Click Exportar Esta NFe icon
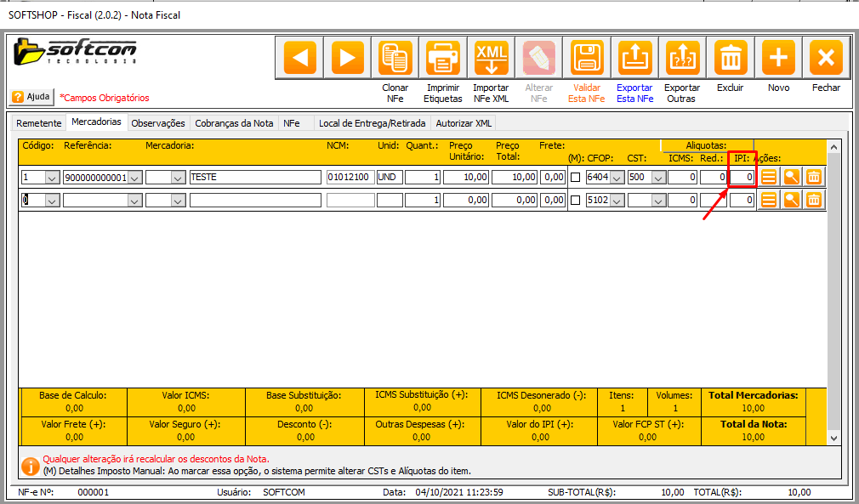Screen dimensions: 859x504 click(634, 59)
